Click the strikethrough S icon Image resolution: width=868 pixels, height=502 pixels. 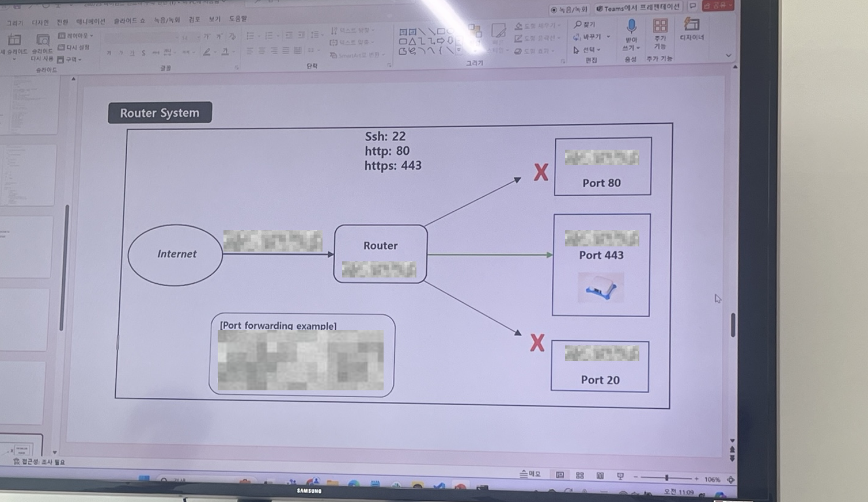pos(143,53)
